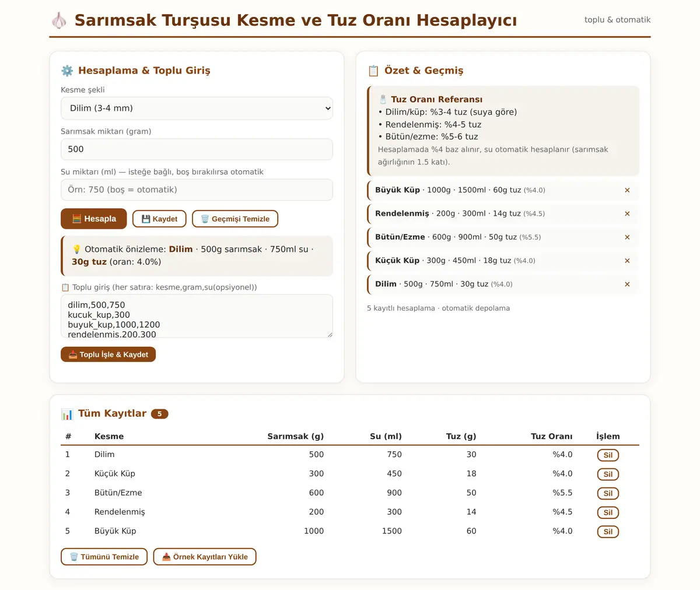Click the bar chart icon beside Tüm Kayıtlar
700x590 pixels.
click(x=67, y=414)
